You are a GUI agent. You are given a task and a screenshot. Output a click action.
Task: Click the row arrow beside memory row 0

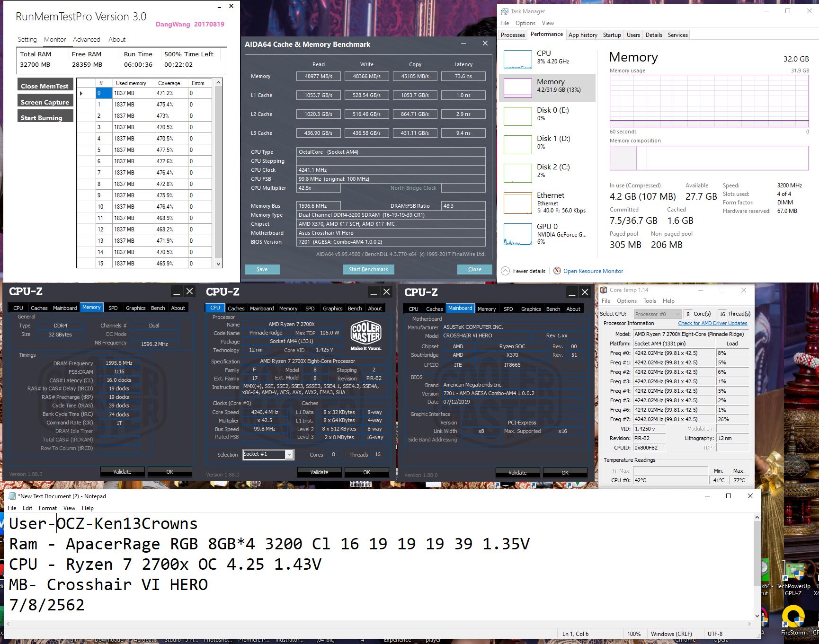coord(81,93)
